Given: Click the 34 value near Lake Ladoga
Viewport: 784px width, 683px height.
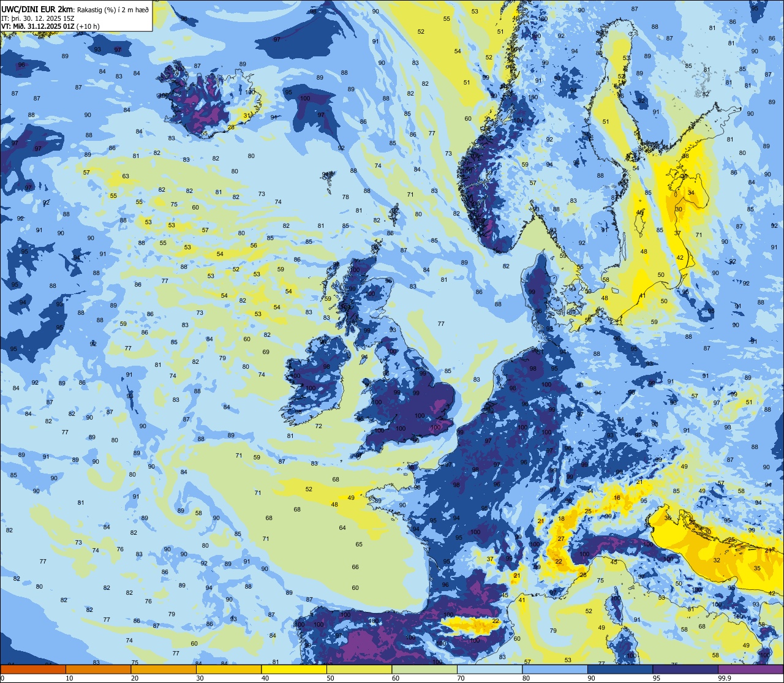Looking at the screenshot, I should coord(691,193).
